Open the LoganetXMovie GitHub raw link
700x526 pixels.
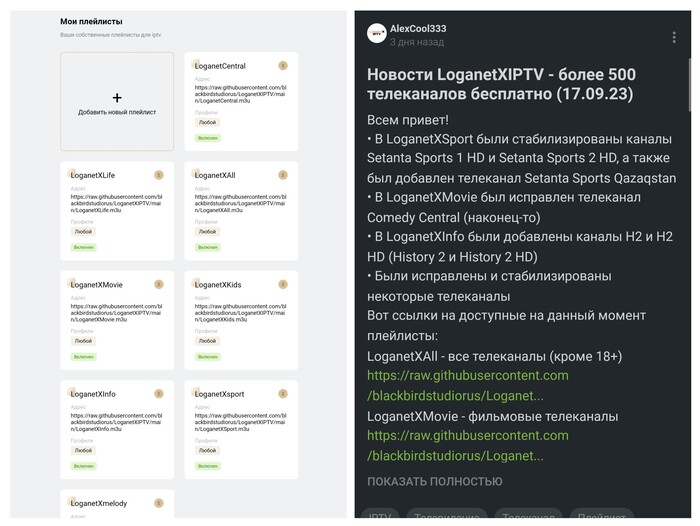pos(467,445)
